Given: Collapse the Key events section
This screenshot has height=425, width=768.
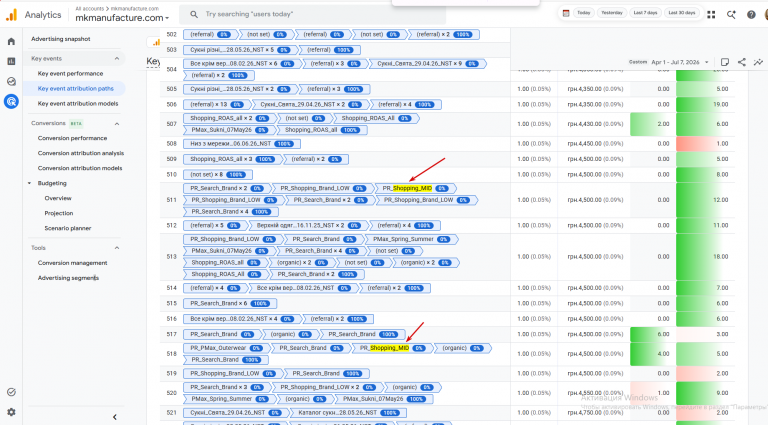Looking at the screenshot, I should click(x=117, y=59).
